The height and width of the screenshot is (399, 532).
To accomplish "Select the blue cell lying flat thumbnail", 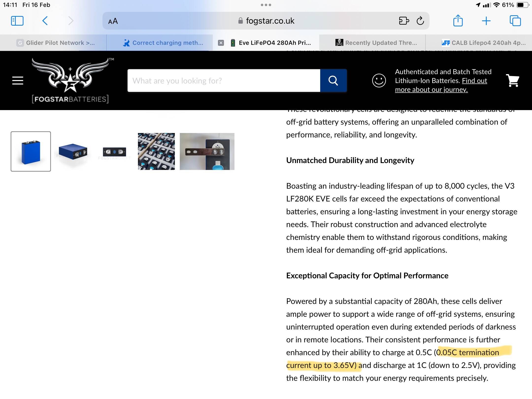I will tap(73, 151).
